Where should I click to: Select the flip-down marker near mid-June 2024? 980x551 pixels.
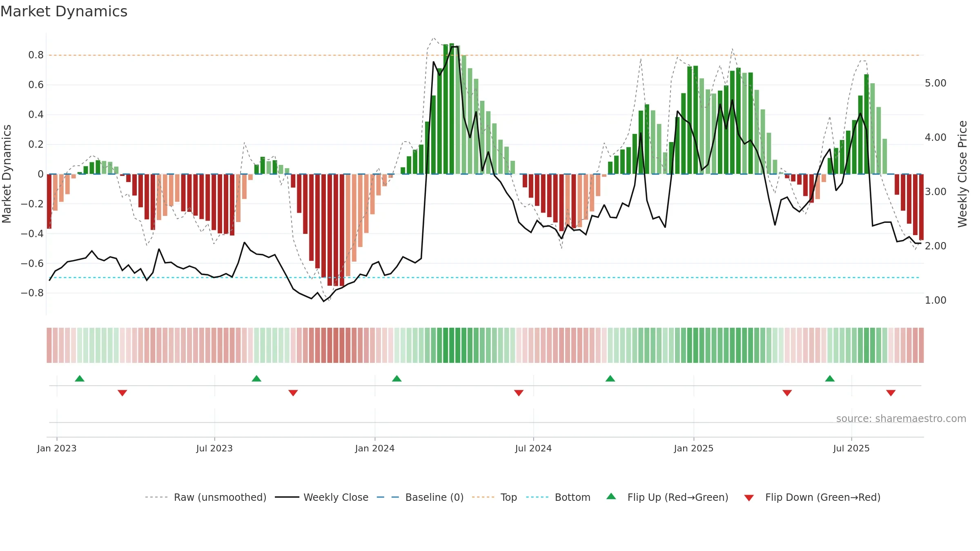pyautogui.click(x=519, y=393)
